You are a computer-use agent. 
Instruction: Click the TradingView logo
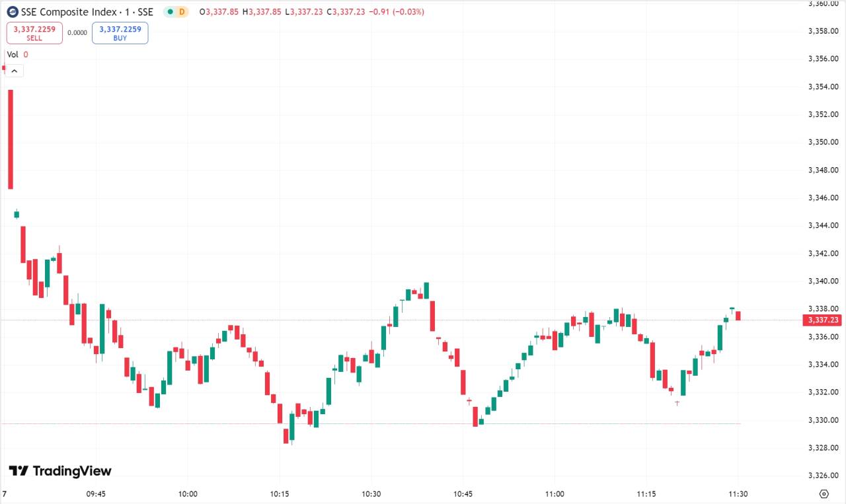(x=60, y=471)
